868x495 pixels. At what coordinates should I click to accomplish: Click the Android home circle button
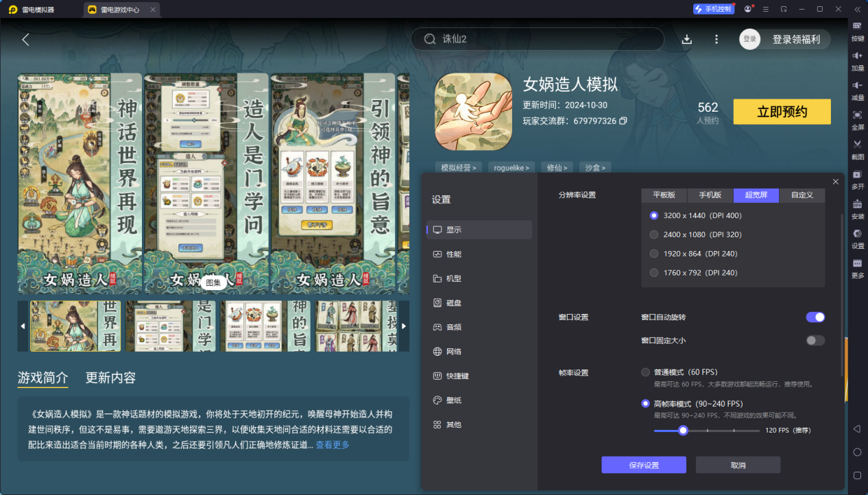tap(857, 452)
